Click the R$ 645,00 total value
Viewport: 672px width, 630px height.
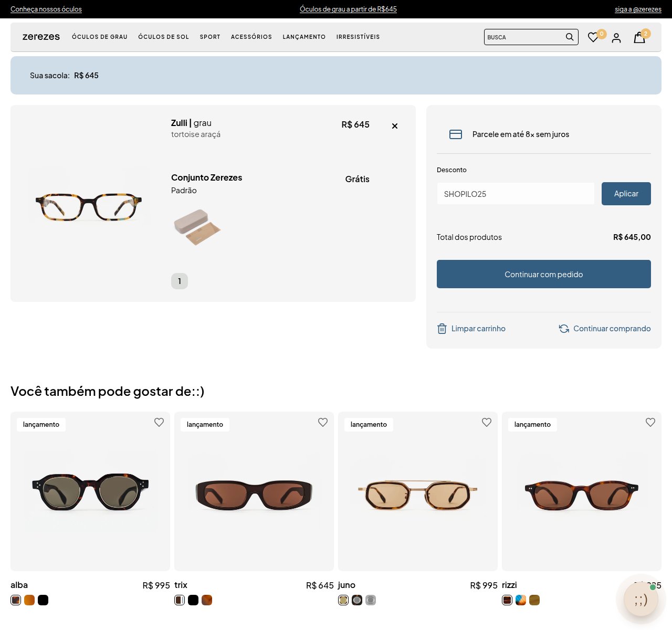click(x=632, y=237)
